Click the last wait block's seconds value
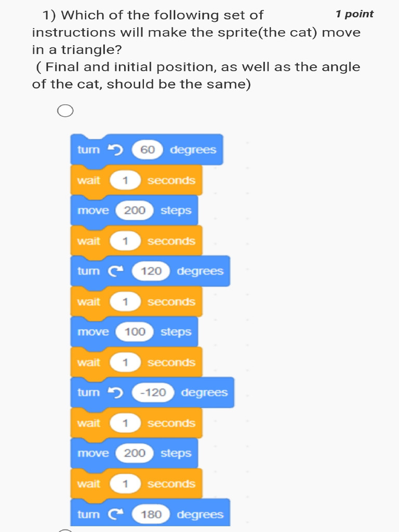 (x=125, y=484)
